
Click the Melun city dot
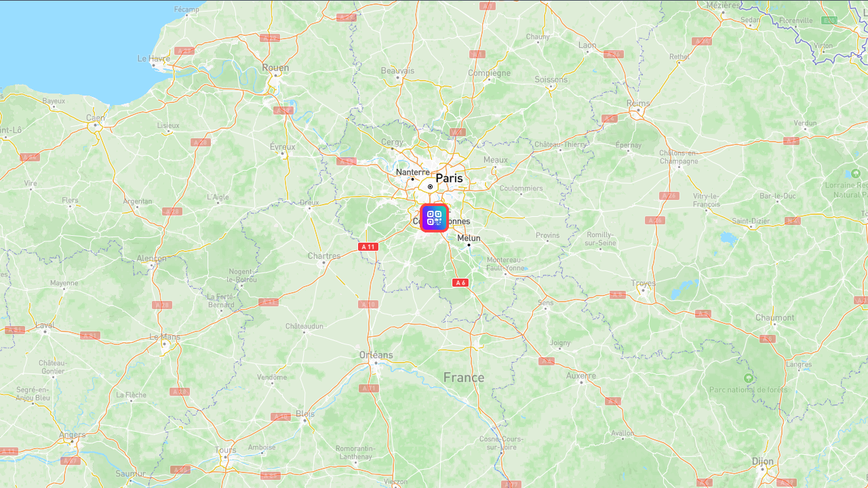click(x=469, y=245)
